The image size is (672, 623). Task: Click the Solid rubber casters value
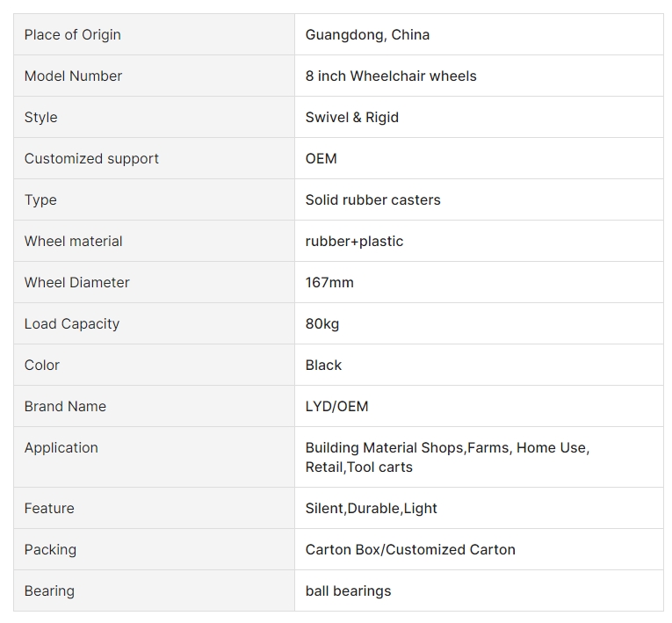click(x=372, y=199)
